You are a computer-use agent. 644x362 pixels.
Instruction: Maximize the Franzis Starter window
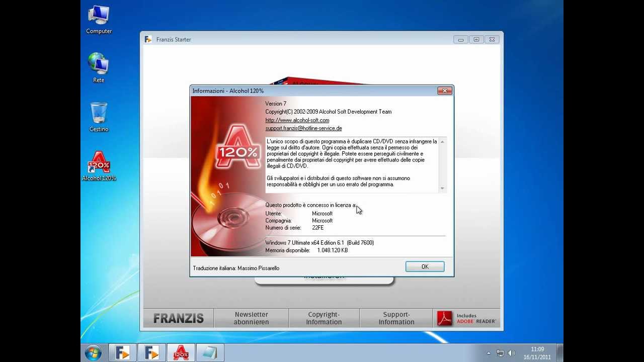[x=476, y=39]
